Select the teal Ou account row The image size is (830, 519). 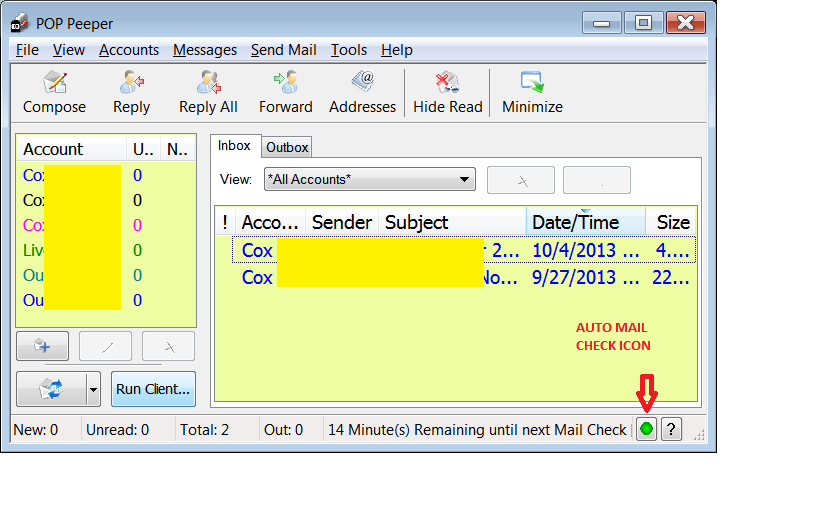click(x=106, y=275)
